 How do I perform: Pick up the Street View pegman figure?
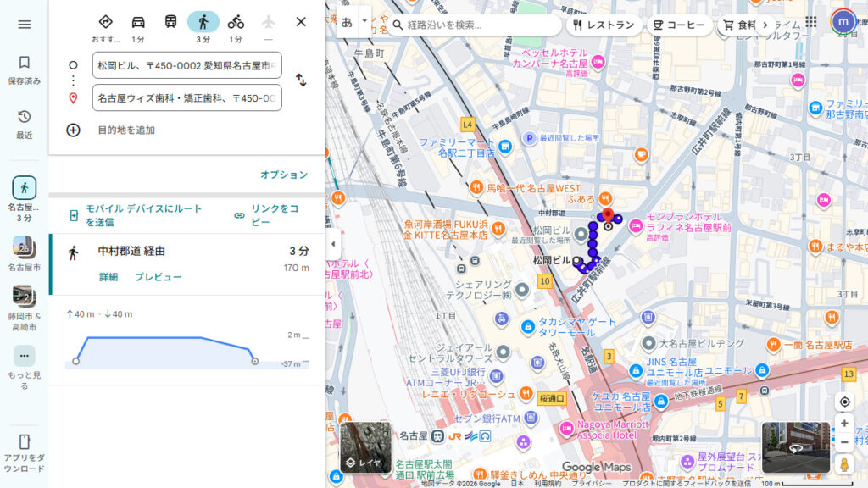click(844, 463)
